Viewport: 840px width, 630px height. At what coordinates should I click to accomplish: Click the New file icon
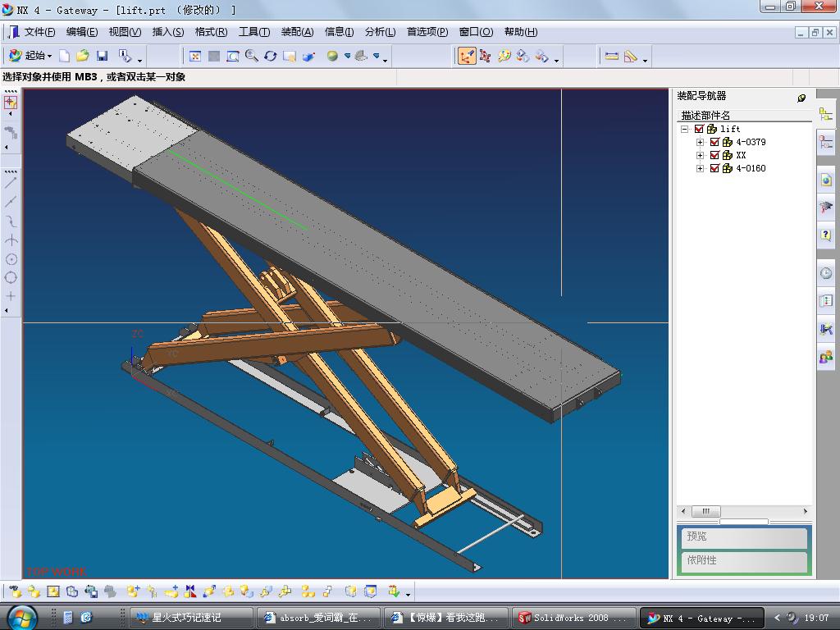point(64,57)
